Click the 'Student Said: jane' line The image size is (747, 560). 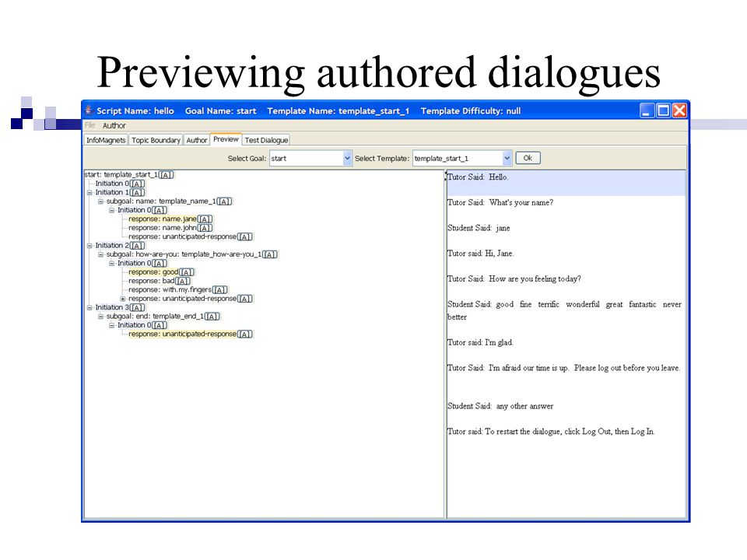click(x=479, y=228)
